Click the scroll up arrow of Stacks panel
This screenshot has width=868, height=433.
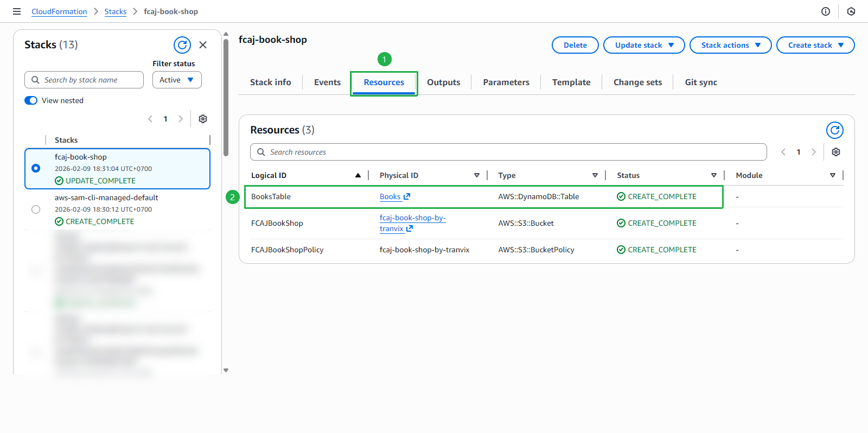coord(226,34)
